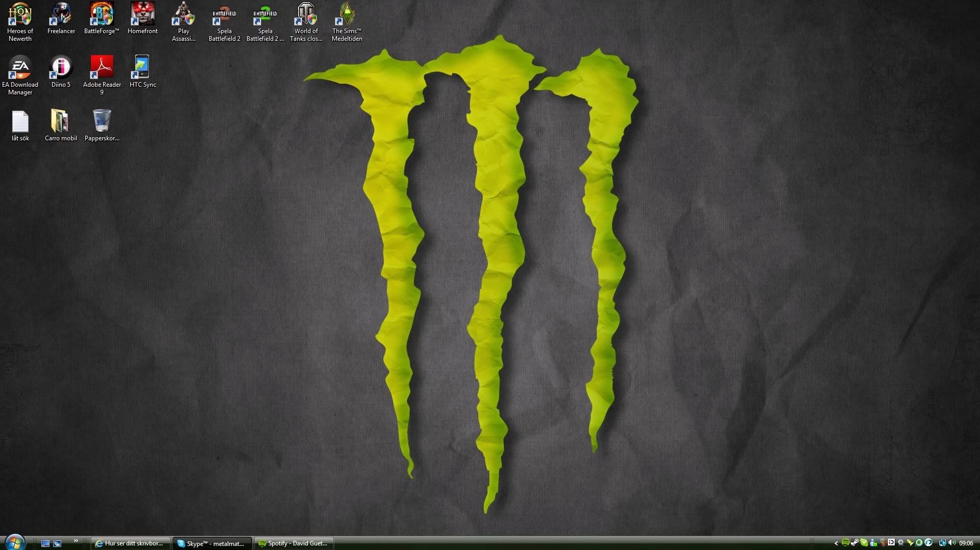
Task: Select the Papperskorgen recycle bin
Action: coord(102,126)
